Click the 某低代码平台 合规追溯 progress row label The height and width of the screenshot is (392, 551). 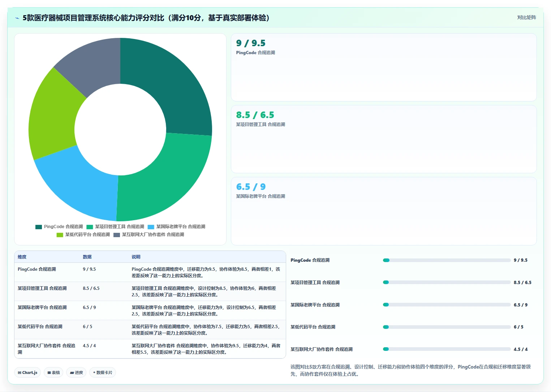[x=313, y=327]
